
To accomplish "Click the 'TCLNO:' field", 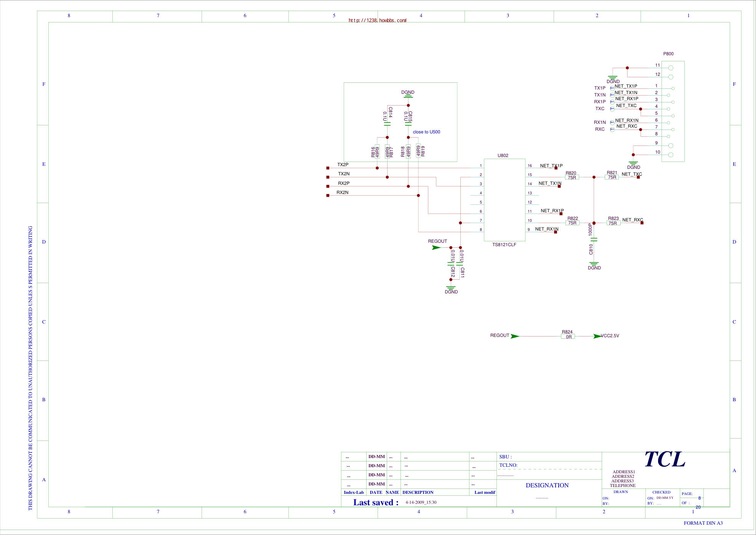I will click(508, 465).
